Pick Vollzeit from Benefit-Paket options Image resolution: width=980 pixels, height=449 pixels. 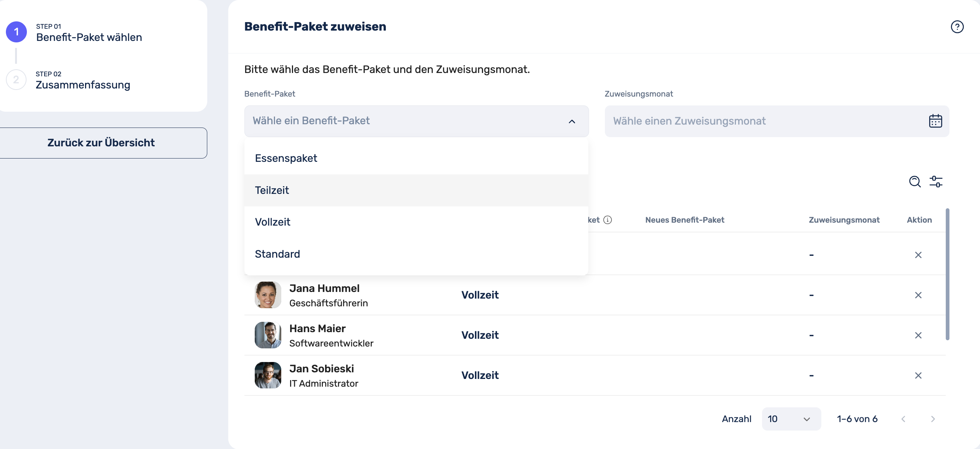(272, 222)
